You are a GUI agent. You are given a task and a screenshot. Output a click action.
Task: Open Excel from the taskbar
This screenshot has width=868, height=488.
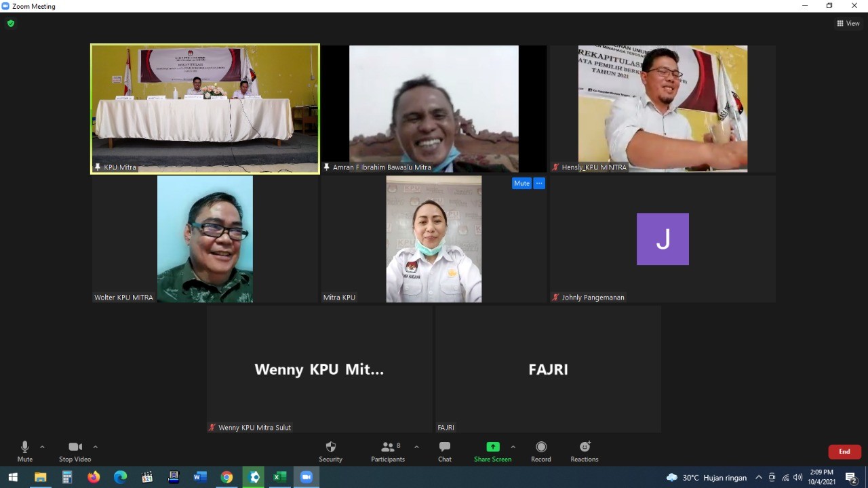(279, 477)
